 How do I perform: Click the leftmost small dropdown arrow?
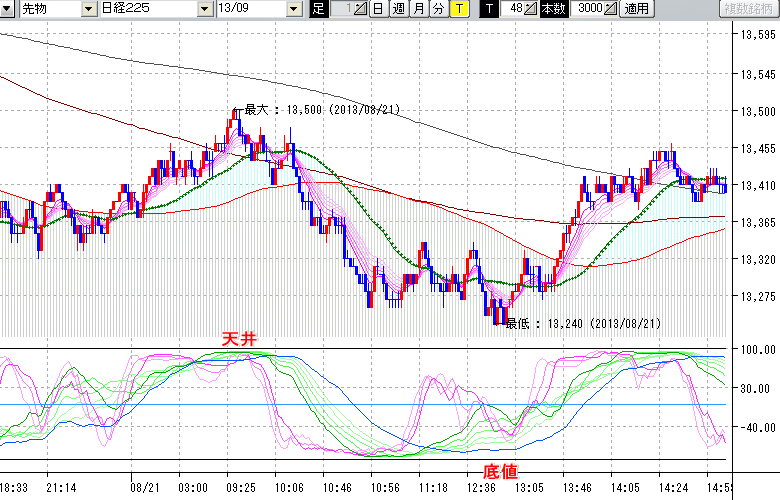point(7,9)
